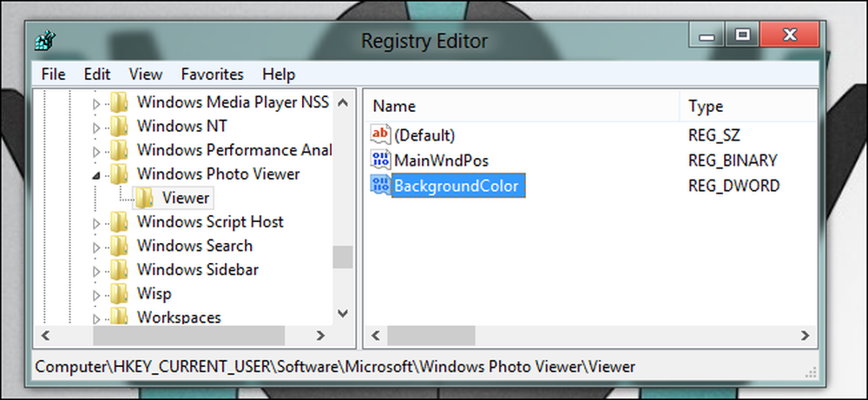
Task: Click the Wisp folder icon
Action: click(118, 294)
